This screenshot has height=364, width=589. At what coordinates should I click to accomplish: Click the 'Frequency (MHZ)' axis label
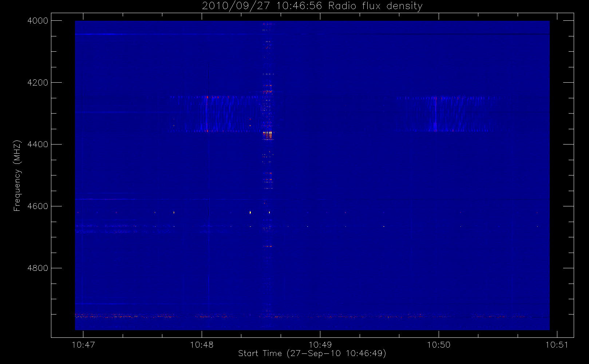(x=17, y=175)
